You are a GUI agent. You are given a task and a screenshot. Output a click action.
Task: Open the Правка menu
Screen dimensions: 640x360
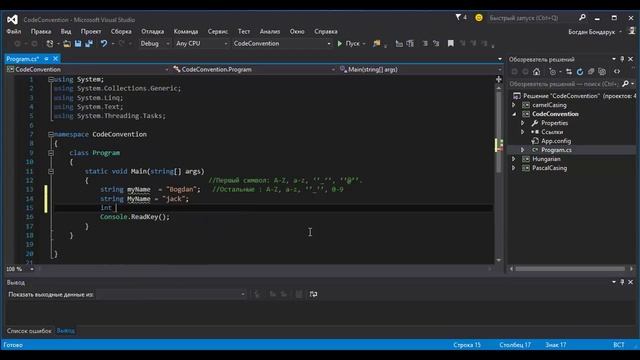[x=41, y=31]
